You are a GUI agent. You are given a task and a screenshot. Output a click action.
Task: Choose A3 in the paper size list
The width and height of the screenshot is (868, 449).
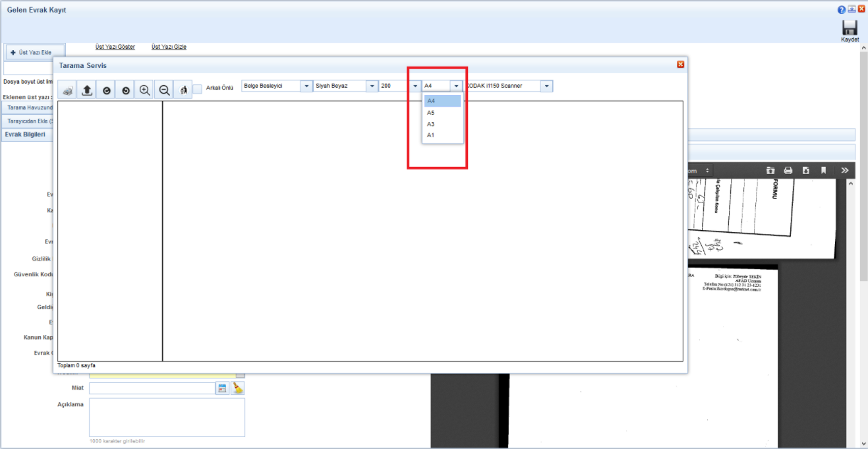(x=431, y=124)
